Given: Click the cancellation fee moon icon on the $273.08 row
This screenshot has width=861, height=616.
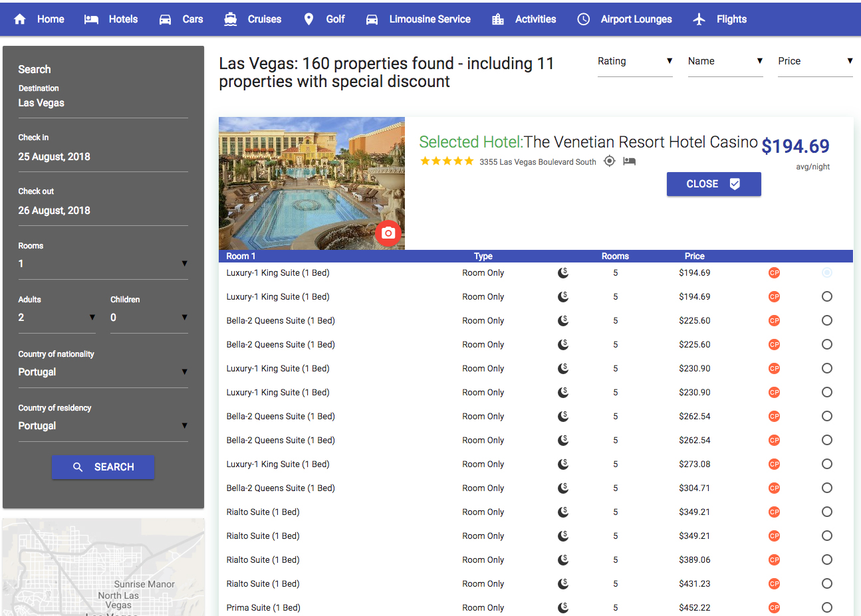Looking at the screenshot, I should 563,464.
